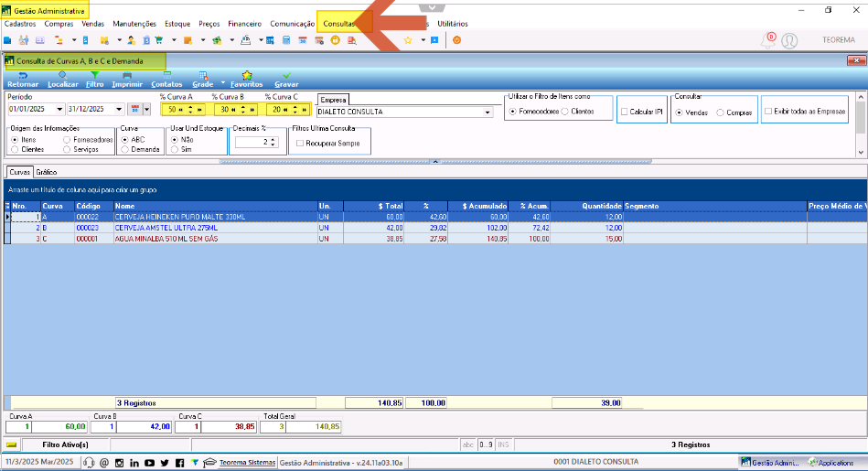The width and height of the screenshot is (868, 471).
Task: Open Localizar search tool
Action: (x=62, y=80)
